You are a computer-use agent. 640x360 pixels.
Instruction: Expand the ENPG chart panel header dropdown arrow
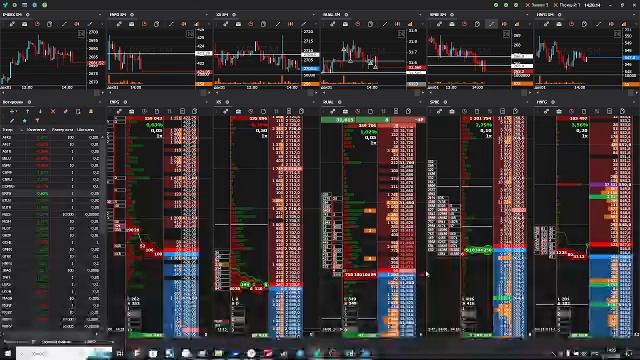click(x=207, y=15)
